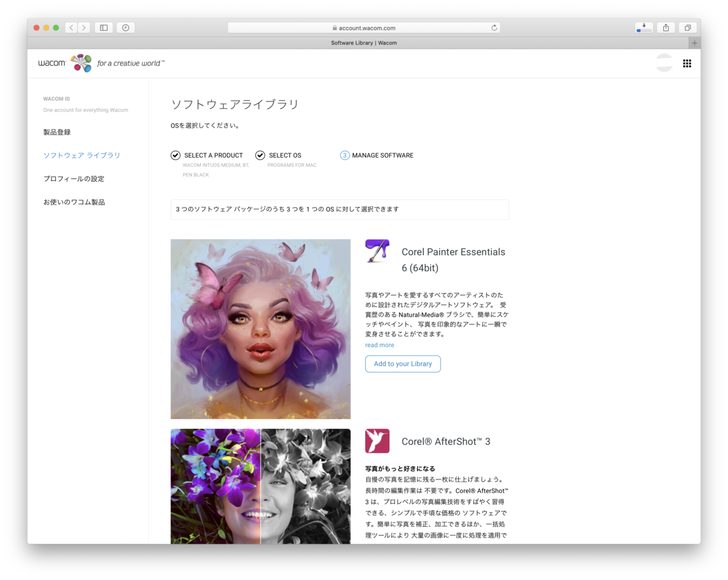The image size is (728, 580).
Task: Click the Select OS step checkmark
Action: click(x=260, y=155)
